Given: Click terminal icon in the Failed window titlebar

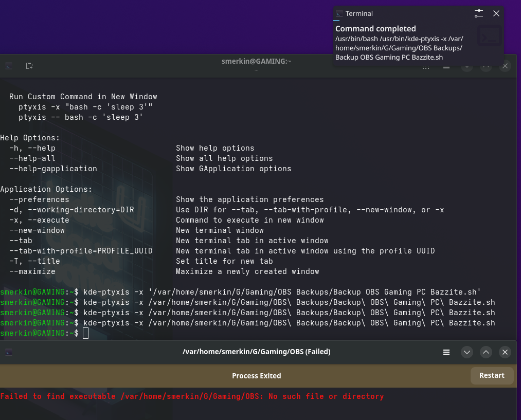Looking at the screenshot, I should coord(9,352).
